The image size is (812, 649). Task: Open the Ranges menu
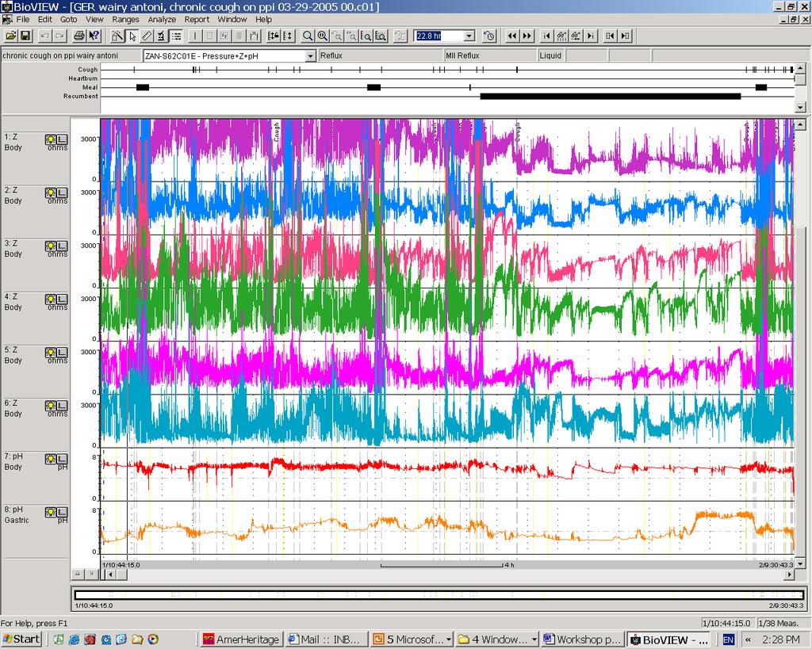click(125, 19)
